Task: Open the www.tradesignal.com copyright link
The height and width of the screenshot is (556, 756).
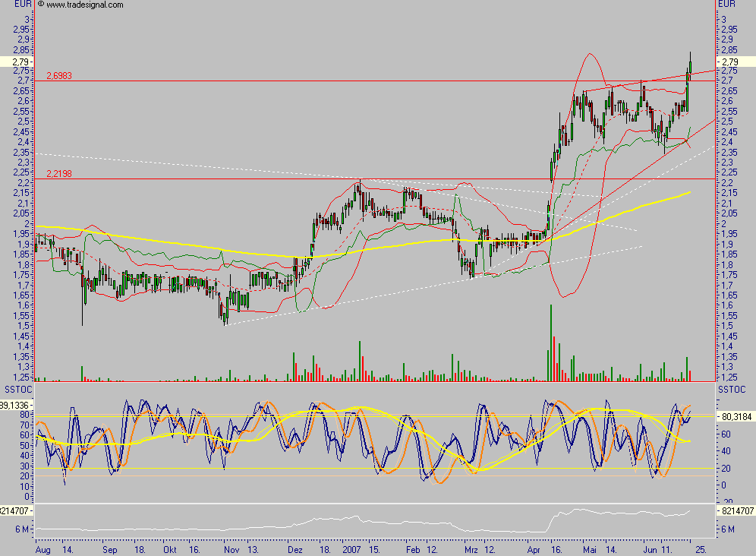Action: [x=84, y=5]
